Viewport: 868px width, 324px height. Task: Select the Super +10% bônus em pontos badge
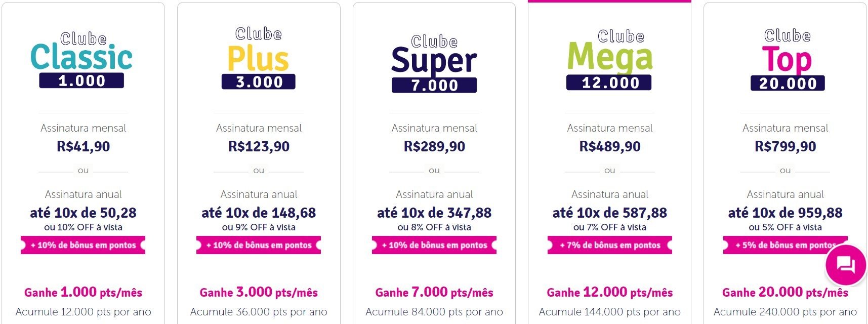[434, 245]
